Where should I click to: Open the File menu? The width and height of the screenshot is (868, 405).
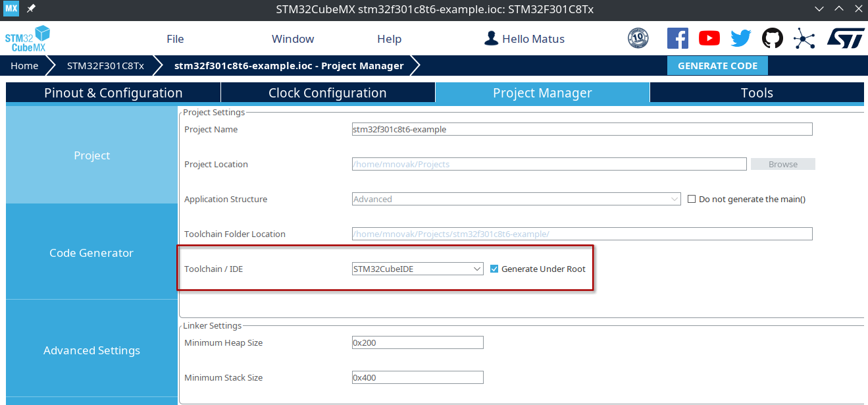click(175, 39)
